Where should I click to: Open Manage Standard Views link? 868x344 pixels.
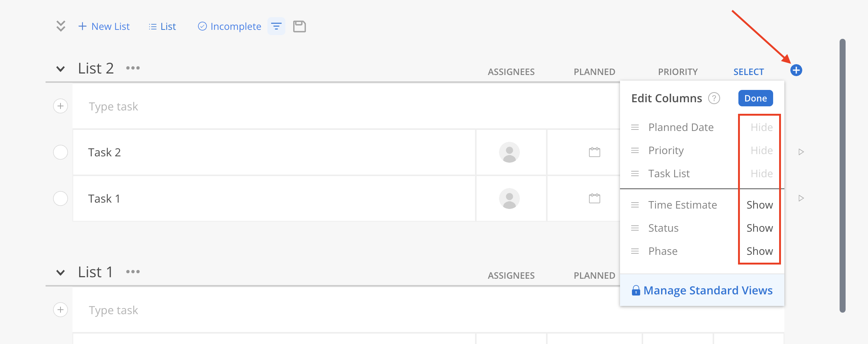click(702, 290)
